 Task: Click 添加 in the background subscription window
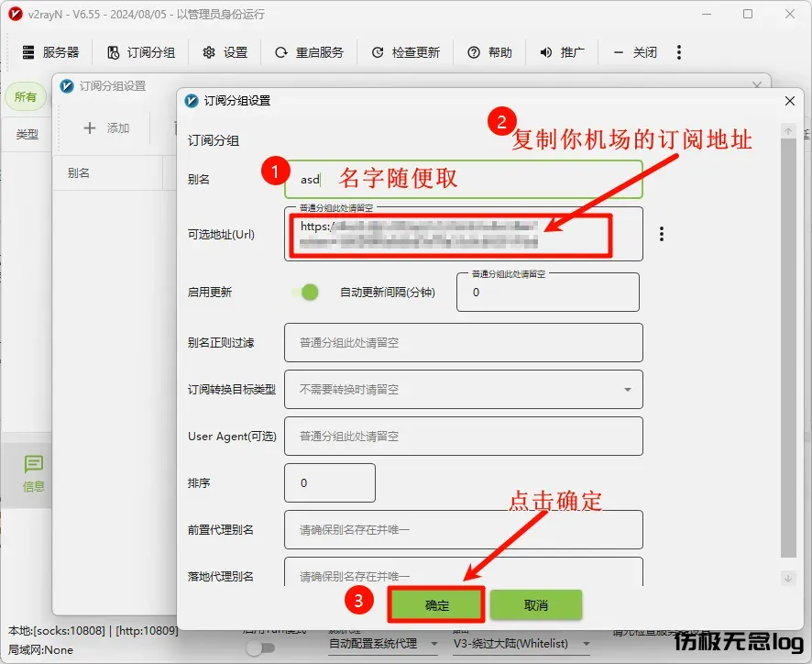(x=106, y=128)
